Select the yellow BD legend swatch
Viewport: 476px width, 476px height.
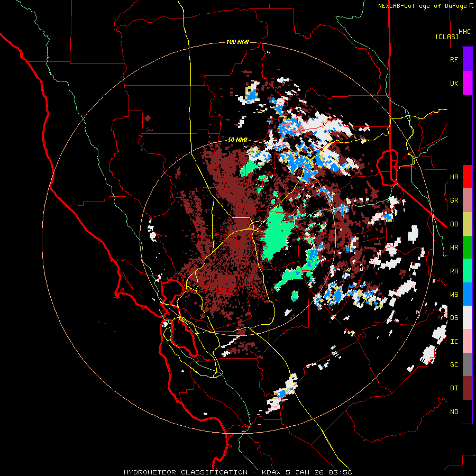467,224
